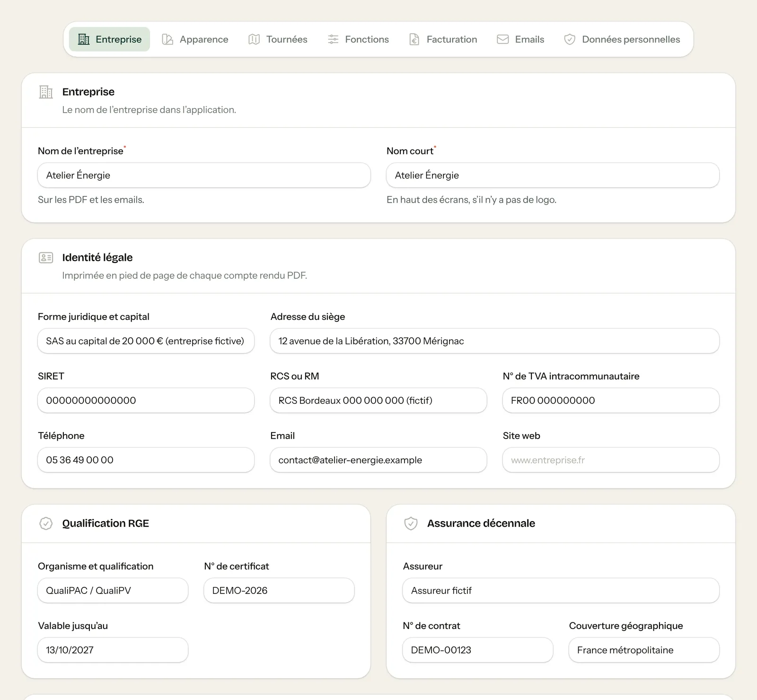Open the Apparence tab

(195, 39)
